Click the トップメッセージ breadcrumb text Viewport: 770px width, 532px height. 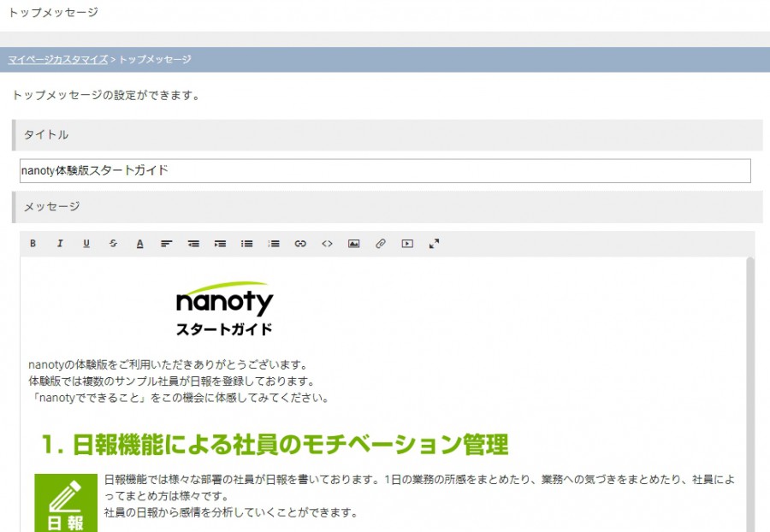pyautogui.click(x=155, y=59)
